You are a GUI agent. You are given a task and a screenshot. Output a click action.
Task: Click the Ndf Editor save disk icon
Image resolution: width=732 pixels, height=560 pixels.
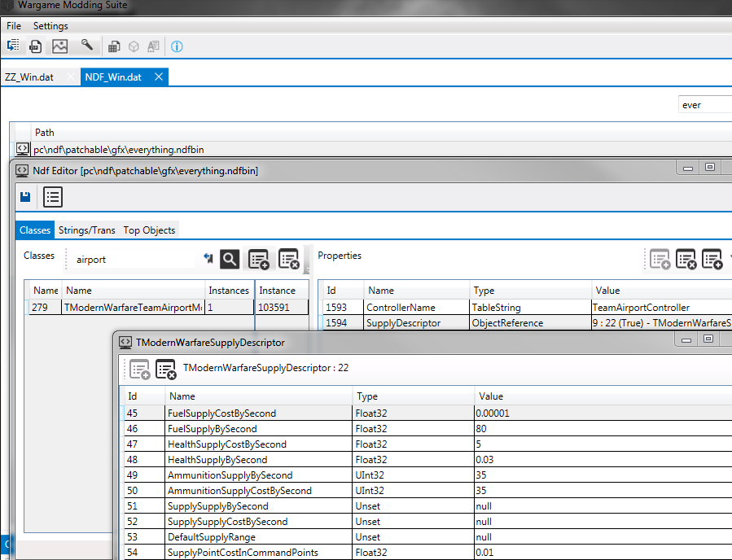pyautogui.click(x=25, y=197)
